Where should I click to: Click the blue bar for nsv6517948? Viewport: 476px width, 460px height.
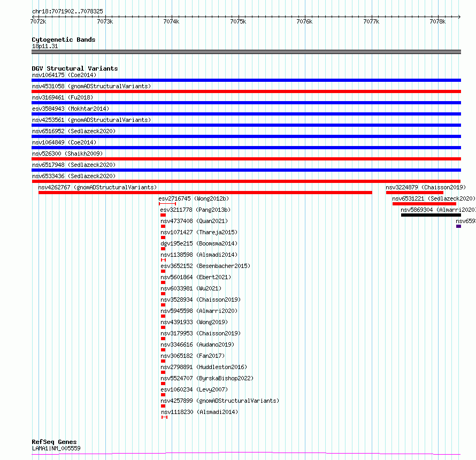click(x=246, y=170)
